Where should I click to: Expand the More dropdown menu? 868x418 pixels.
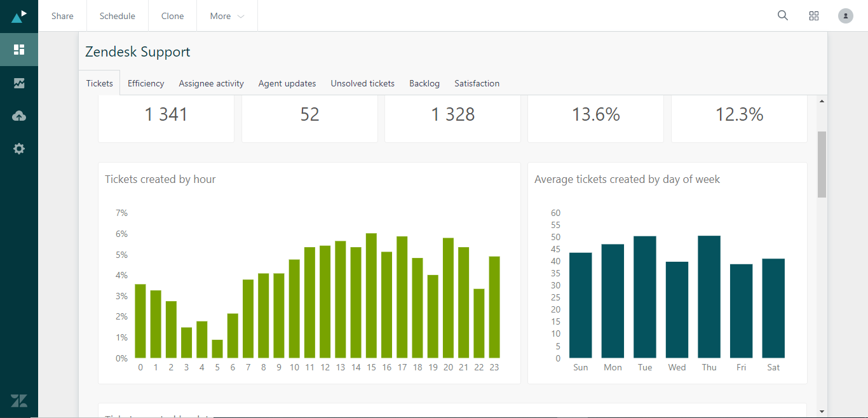227,16
